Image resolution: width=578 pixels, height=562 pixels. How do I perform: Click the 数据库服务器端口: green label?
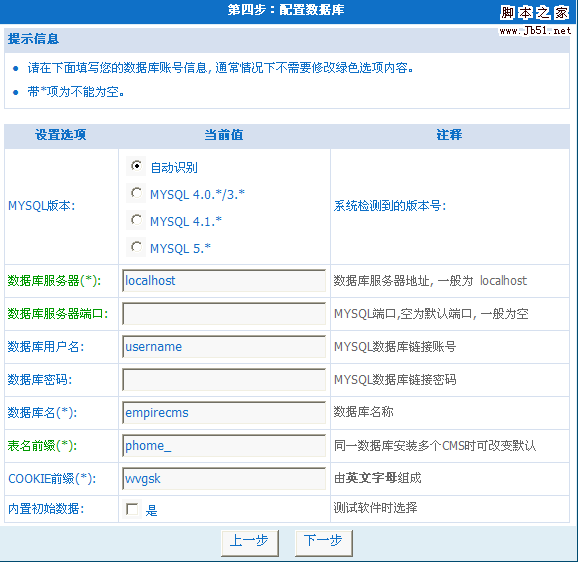click(x=58, y=314)
